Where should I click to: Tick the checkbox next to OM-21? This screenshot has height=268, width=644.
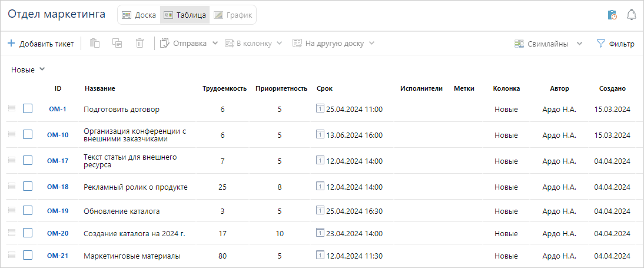point(28,255)
